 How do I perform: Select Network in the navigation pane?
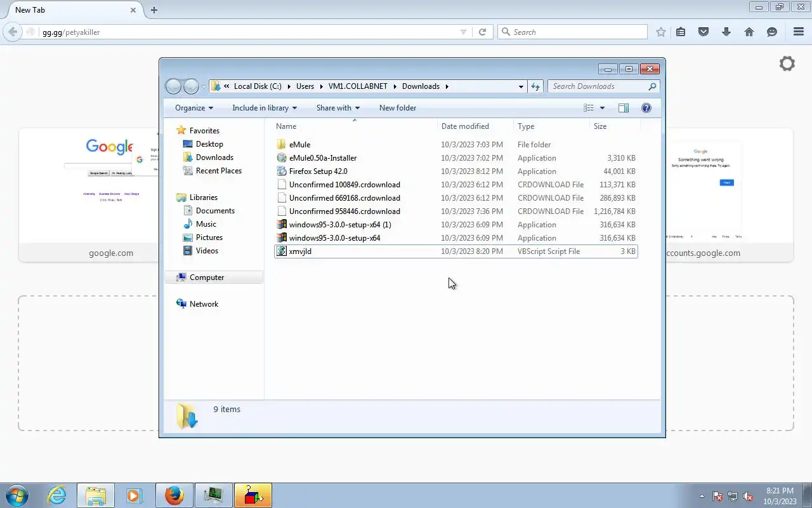click(x=204, y=304)
